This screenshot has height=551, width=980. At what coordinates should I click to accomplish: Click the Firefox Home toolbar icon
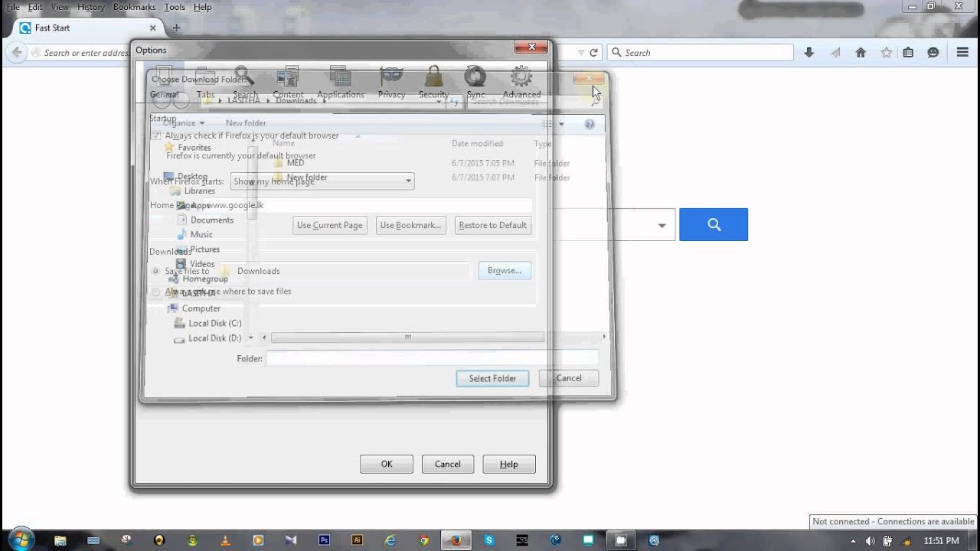pyautogui.click(x=861, y=53)
